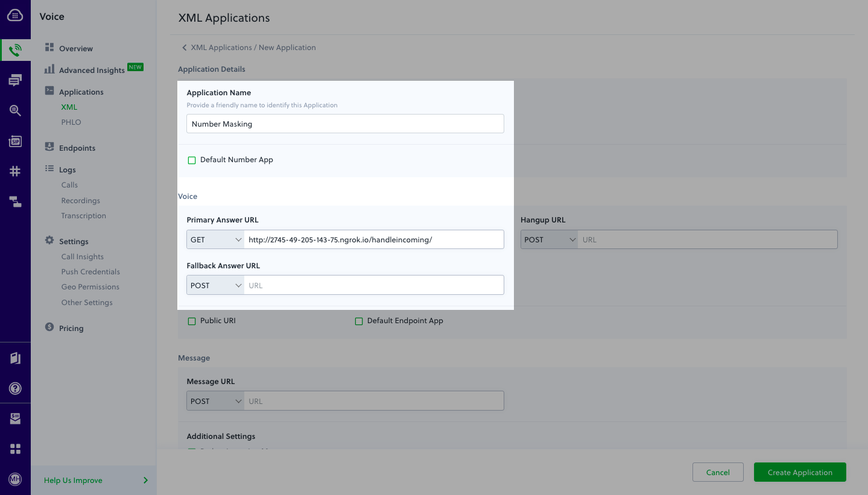Enable Default Endpoint App checkbox
868x495 pixels.
point(359,321)
